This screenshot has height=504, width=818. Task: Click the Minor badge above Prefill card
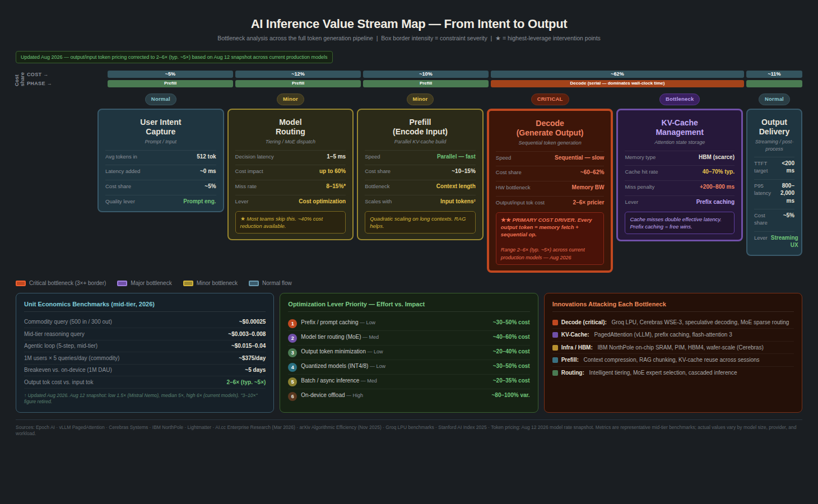(x=420, y=99)
